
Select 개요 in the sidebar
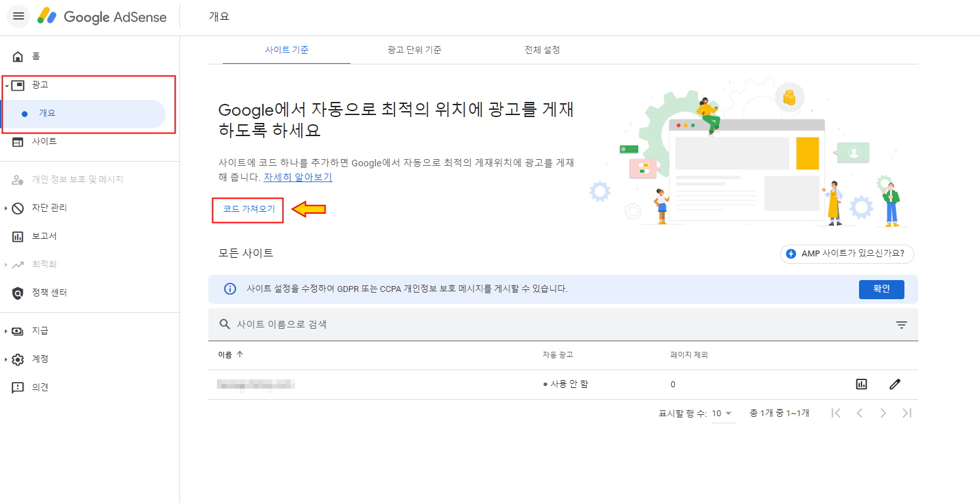(84, 114)
